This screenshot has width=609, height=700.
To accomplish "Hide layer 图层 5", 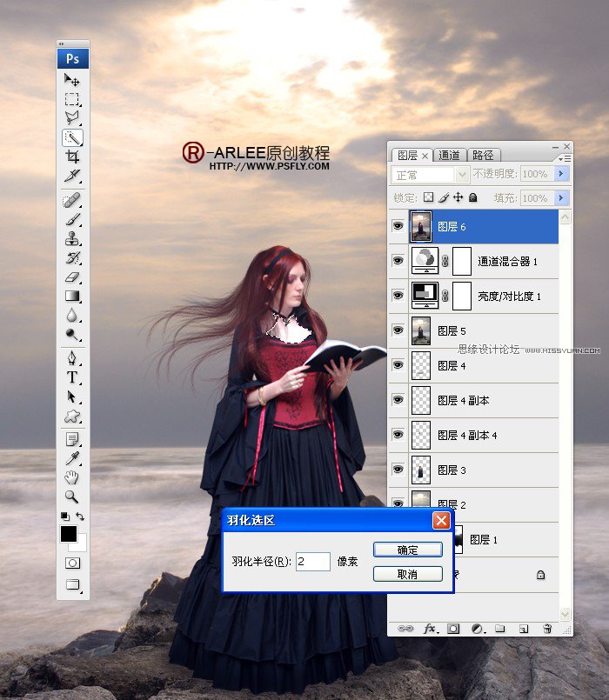I will [x=398, y=330].
